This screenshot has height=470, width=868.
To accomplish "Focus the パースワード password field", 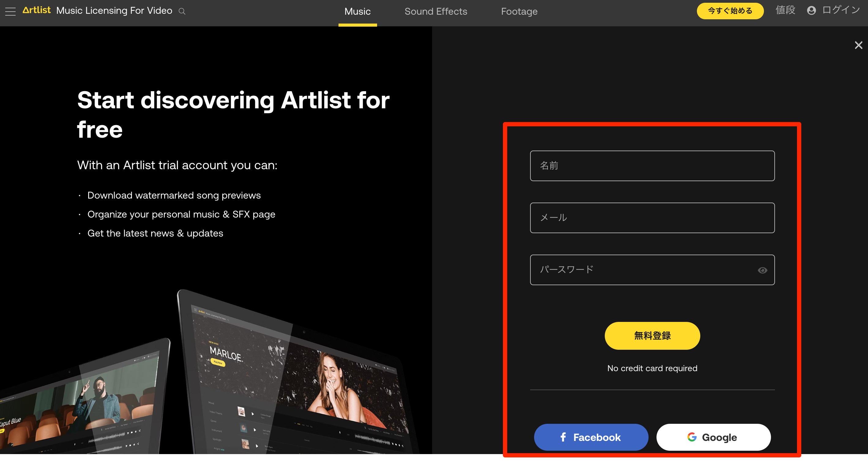I will (x=652, y=270).
